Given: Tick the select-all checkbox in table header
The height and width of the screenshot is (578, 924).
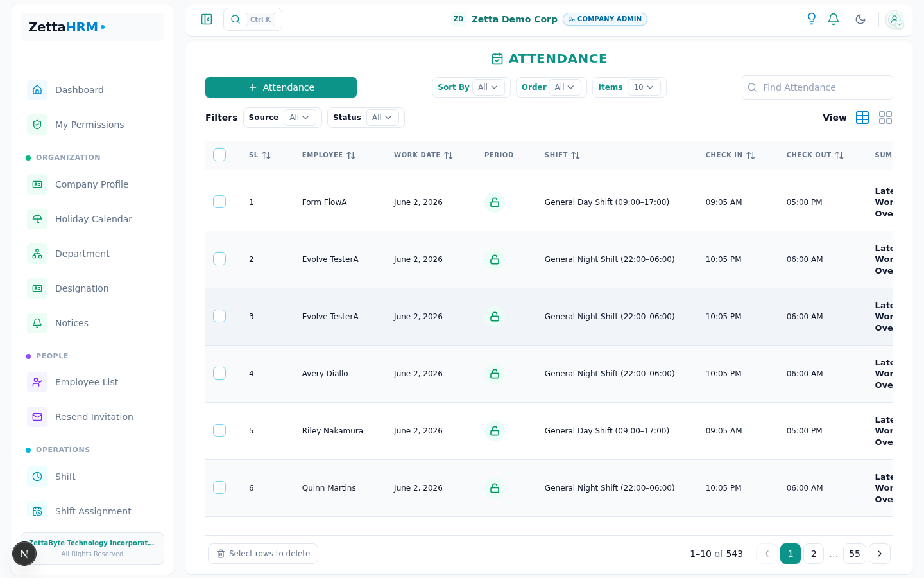Looking at the screenshot, I should tap(219, 155).
